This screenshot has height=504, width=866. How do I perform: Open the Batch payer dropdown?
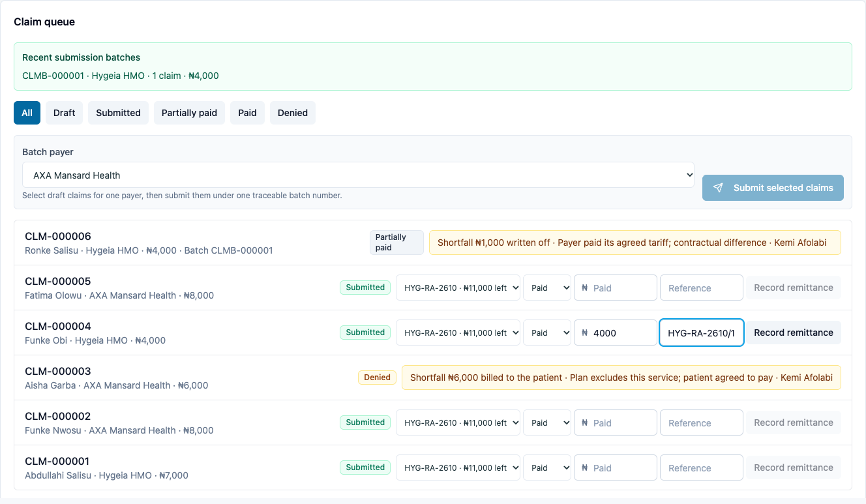358,175
